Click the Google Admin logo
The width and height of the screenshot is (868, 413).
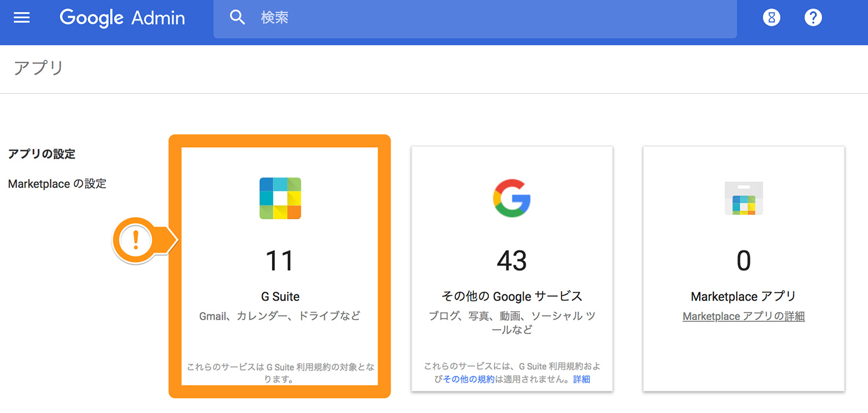pos(122,18)
